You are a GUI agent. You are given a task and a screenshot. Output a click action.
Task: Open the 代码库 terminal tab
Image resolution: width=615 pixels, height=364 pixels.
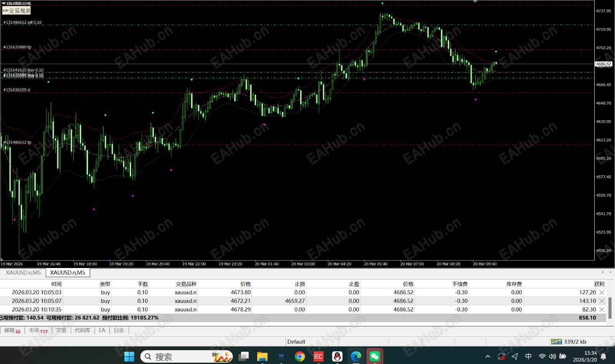[x=83, y=330]
